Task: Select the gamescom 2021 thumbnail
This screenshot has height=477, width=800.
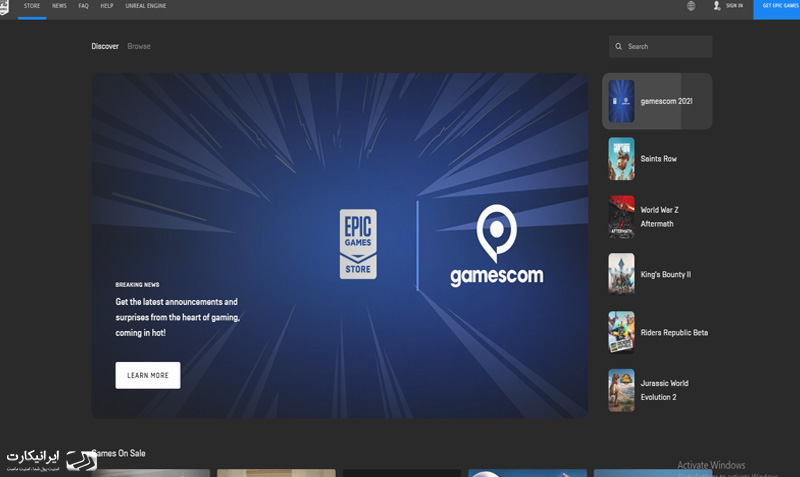Action: 621,101
